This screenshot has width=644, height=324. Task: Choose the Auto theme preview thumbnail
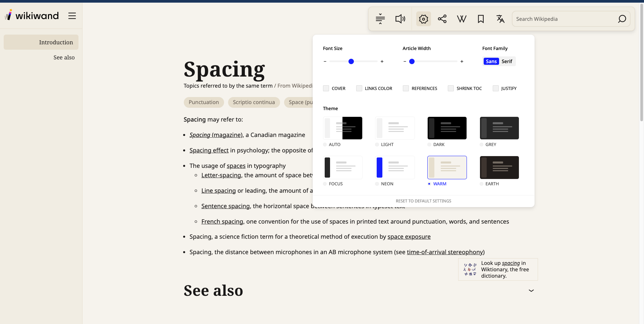coord(342,128)
